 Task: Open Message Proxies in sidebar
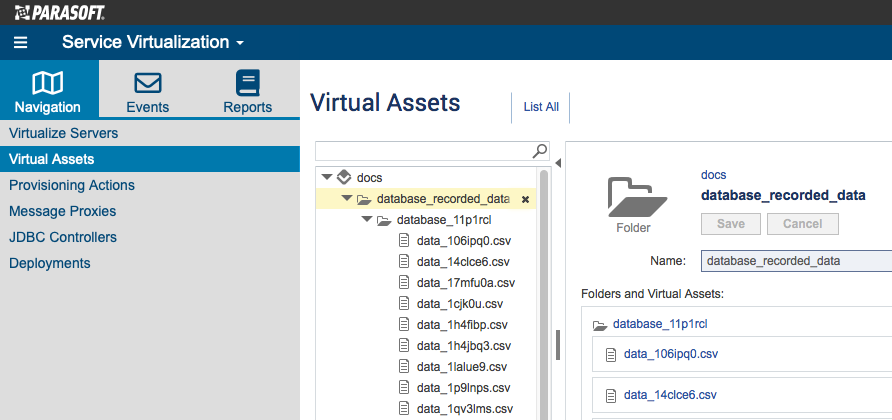point(63,211)
